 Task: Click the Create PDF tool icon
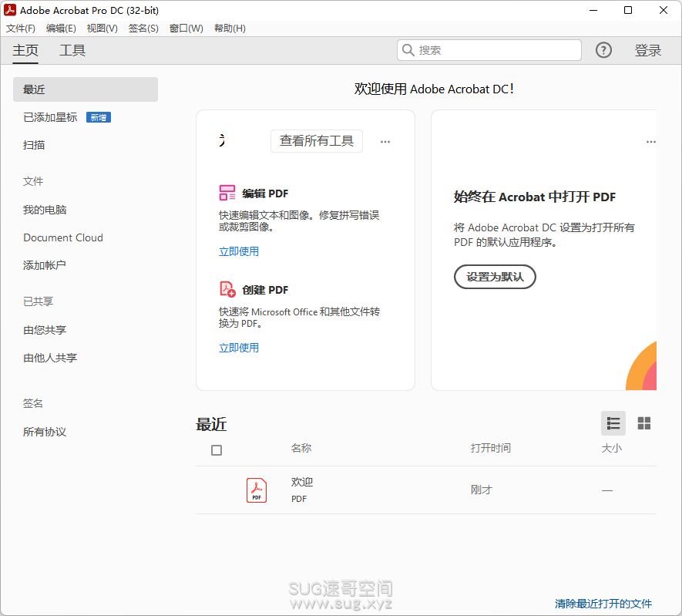click(227, 289)
